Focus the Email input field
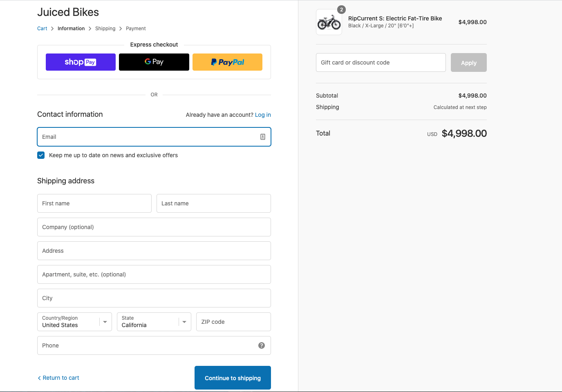The height and width of the screenshot is (392, 562). click(x=154, y=137)
